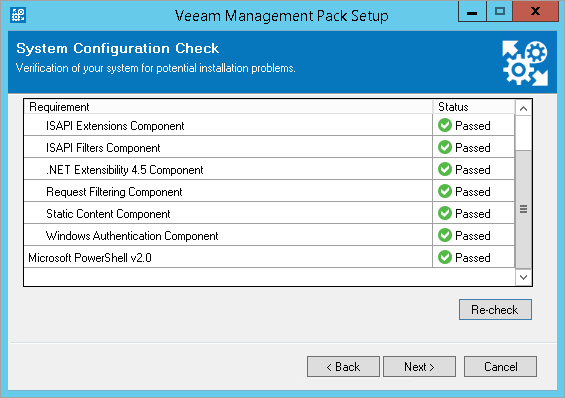Click the Veeam app icon in title bar

click(18, 15)
